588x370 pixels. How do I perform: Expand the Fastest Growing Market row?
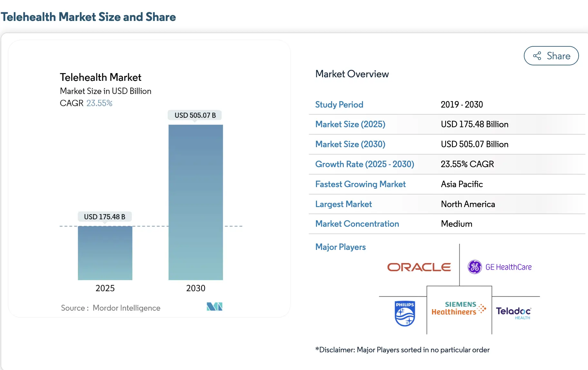click(x=360, y=184)
